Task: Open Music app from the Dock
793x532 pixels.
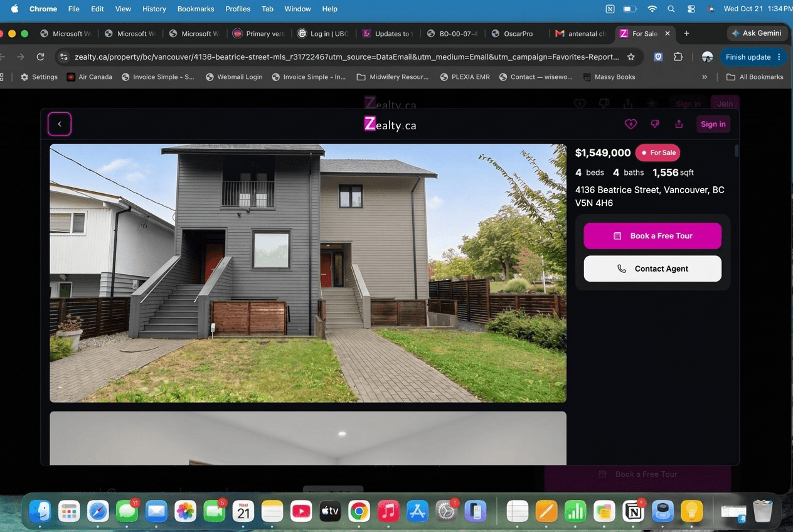Action: tap(388, 512)
